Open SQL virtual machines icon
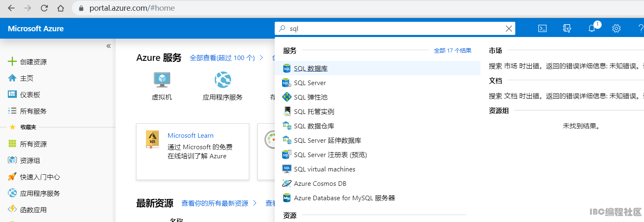 pyautogui.click(x=287, y=169)
